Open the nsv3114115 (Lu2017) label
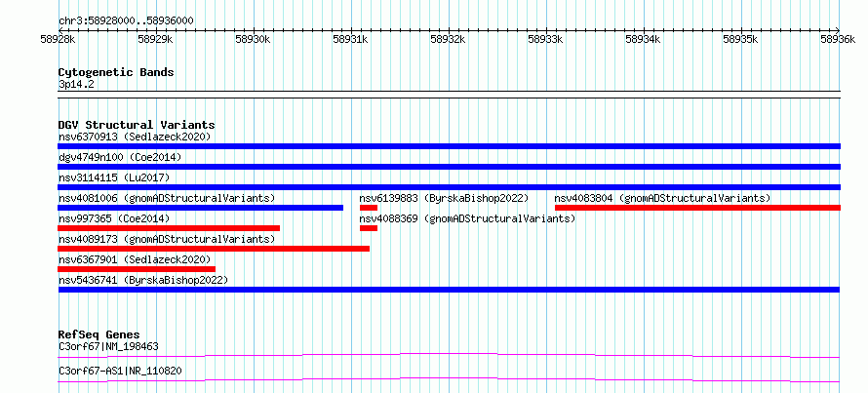 coord(114,177)
